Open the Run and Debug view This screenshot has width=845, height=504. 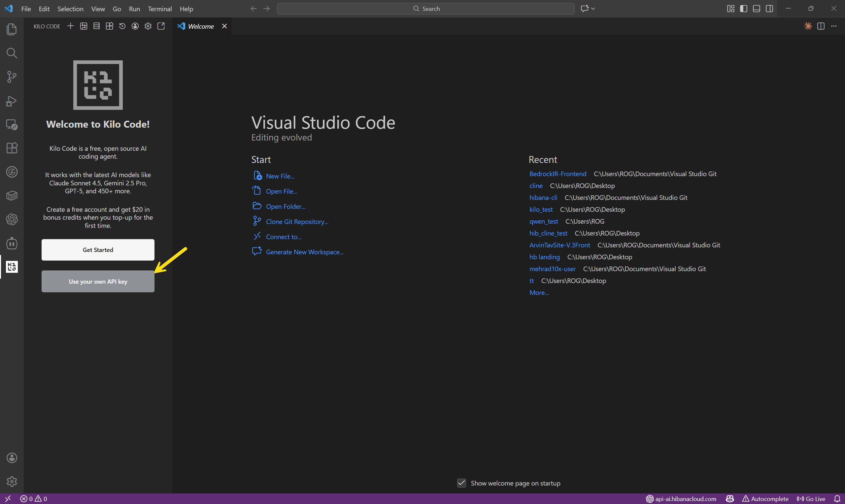point(12,101)
